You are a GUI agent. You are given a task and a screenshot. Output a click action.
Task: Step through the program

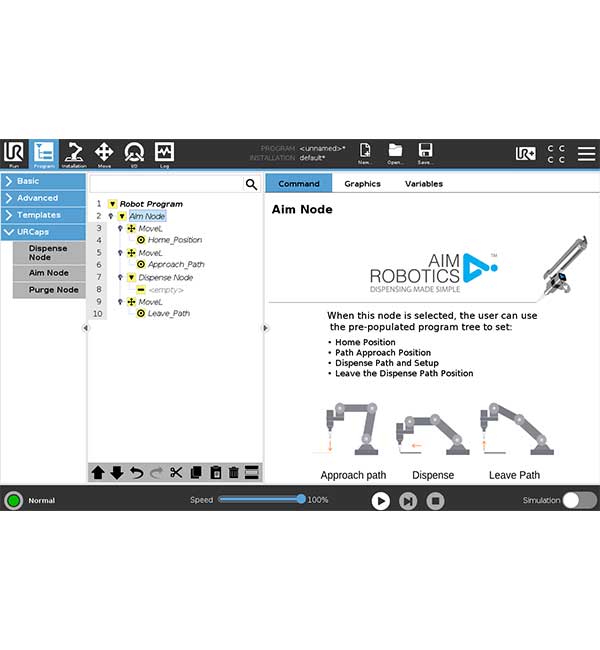[408, 501]
